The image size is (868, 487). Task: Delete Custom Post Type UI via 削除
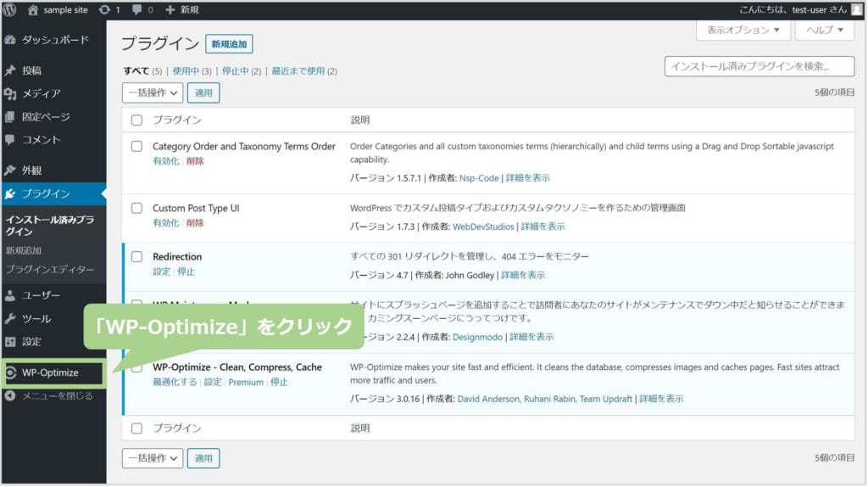tap(195, 223)
